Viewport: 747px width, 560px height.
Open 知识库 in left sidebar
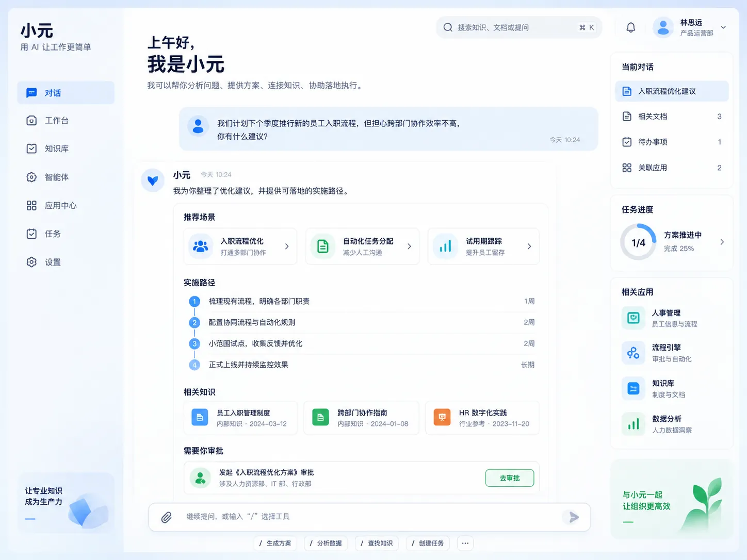66,149
